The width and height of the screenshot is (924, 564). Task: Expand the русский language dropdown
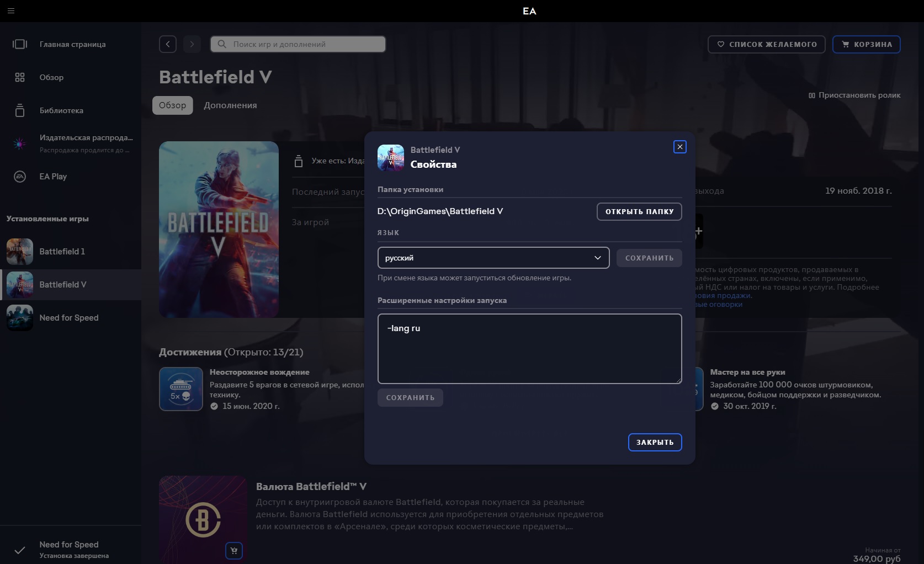click(493, 258)
